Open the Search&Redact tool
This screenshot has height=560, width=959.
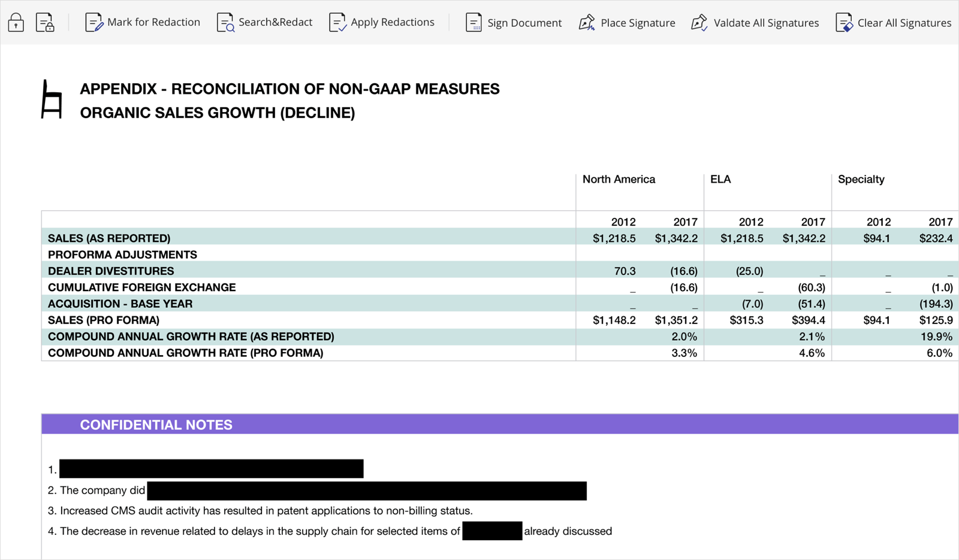tap(264, 23)
